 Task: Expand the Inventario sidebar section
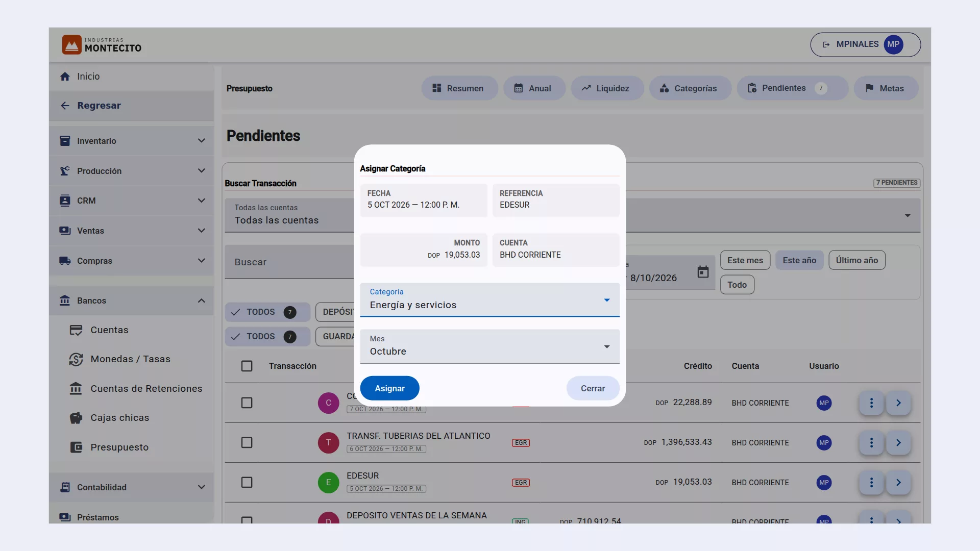click(x=132, y=141)
